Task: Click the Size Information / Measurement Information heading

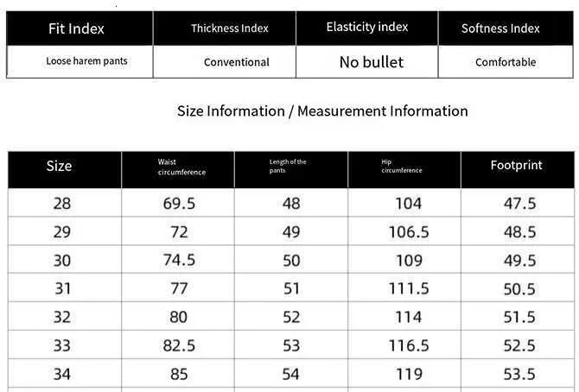Action: pos(322,111)
